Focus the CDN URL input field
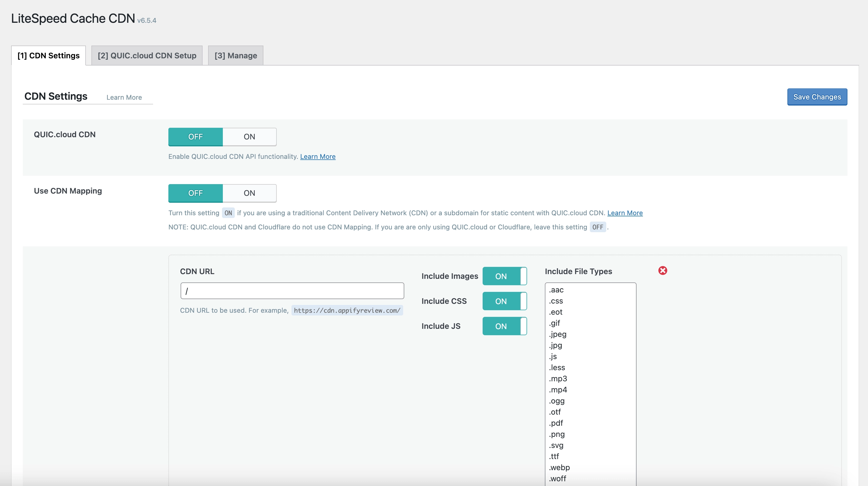This screenshot has height=486, width=868. point(292,291)
